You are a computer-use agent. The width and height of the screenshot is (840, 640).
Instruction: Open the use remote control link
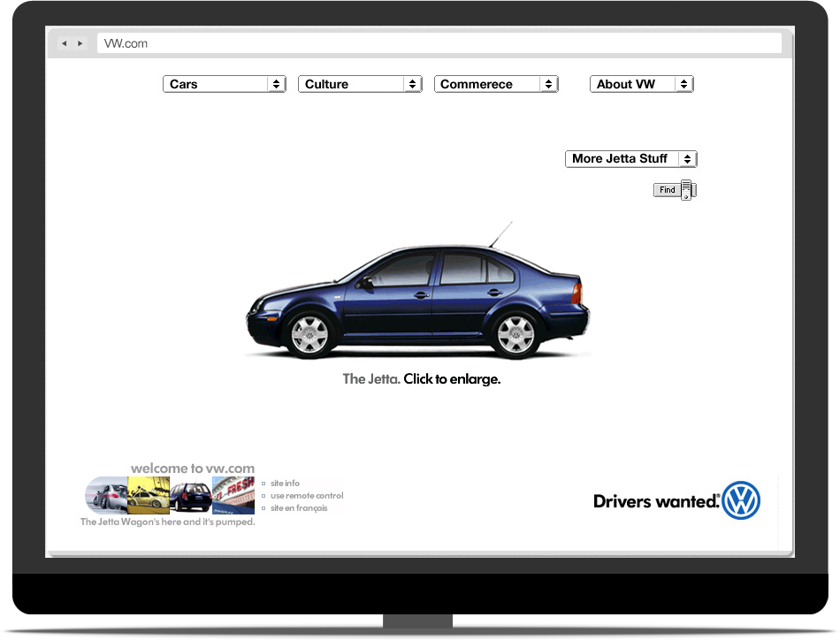point(307,496)
